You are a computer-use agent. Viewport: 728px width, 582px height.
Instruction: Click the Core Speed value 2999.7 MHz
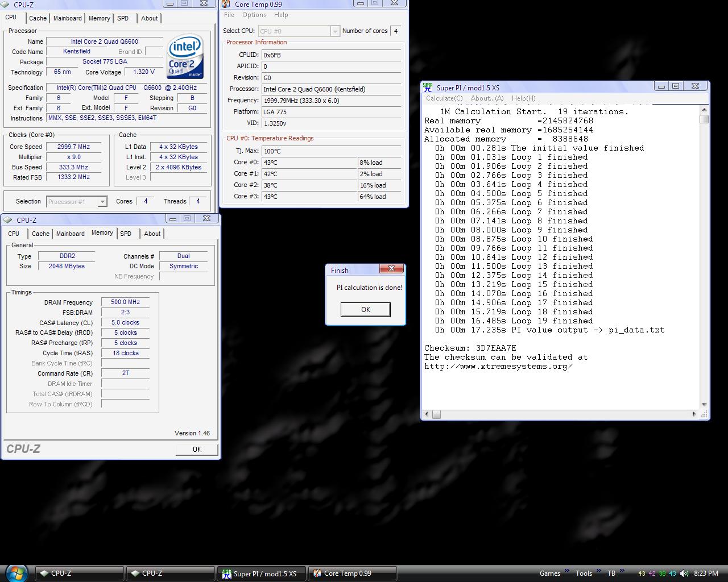tap(73, 147)
